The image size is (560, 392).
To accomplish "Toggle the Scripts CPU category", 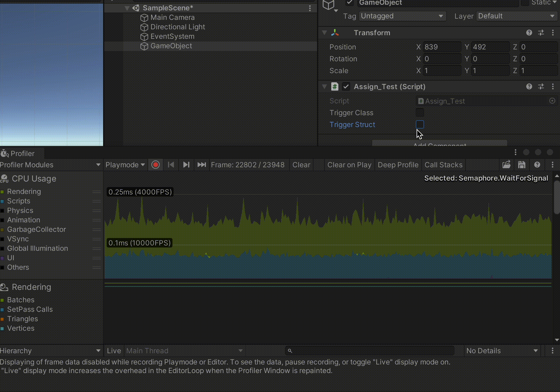I will tap(2, 201).
